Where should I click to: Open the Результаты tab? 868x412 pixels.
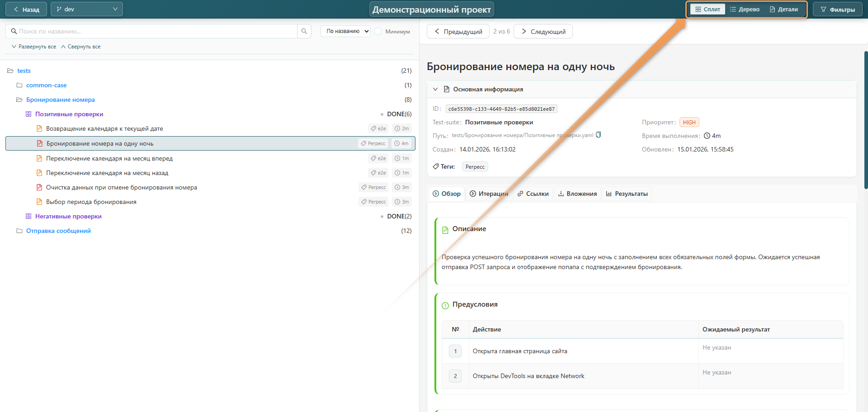click(627, 194)
